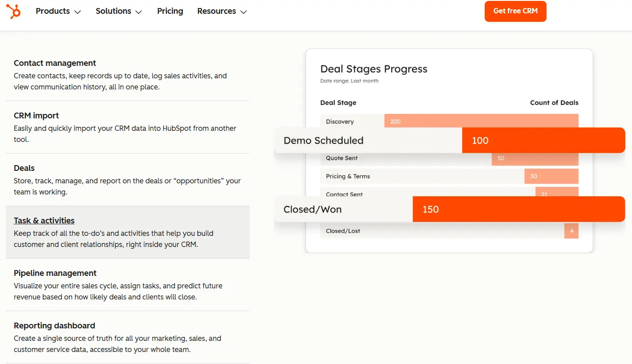Viewport: 632px width, 364px height.
Task: Open the Reporting dashboard feature
Action: point(54,325)
